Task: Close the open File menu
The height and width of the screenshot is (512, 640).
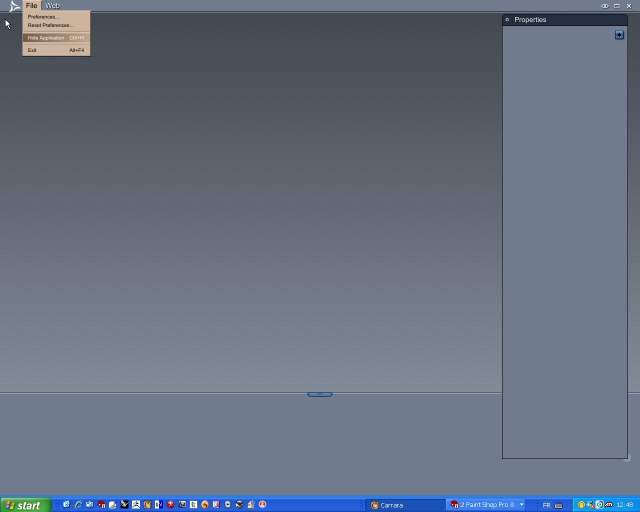Action: (x=31, y=6)
